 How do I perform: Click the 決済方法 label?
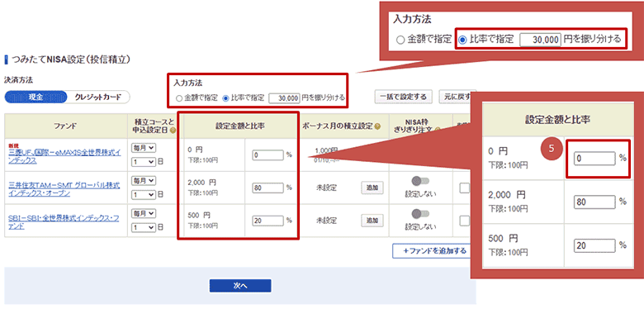click(17, 79)
